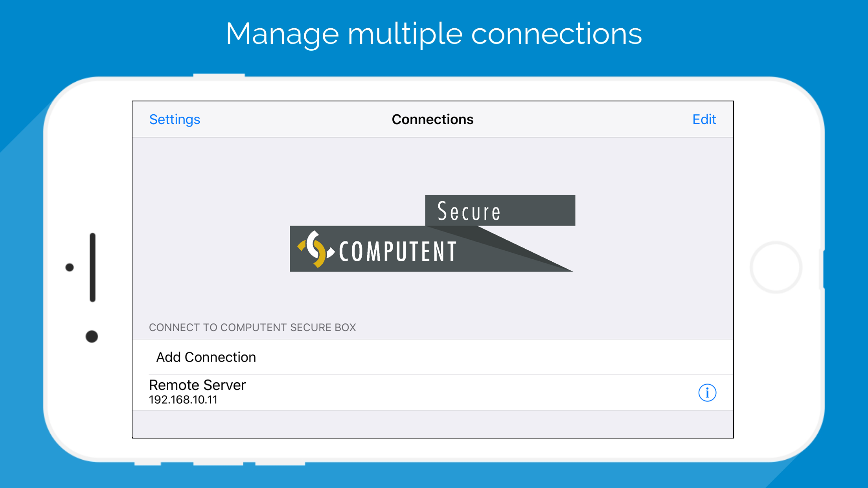
Task: Tap the small proximity sensor dot
Action: click(70, 268)
